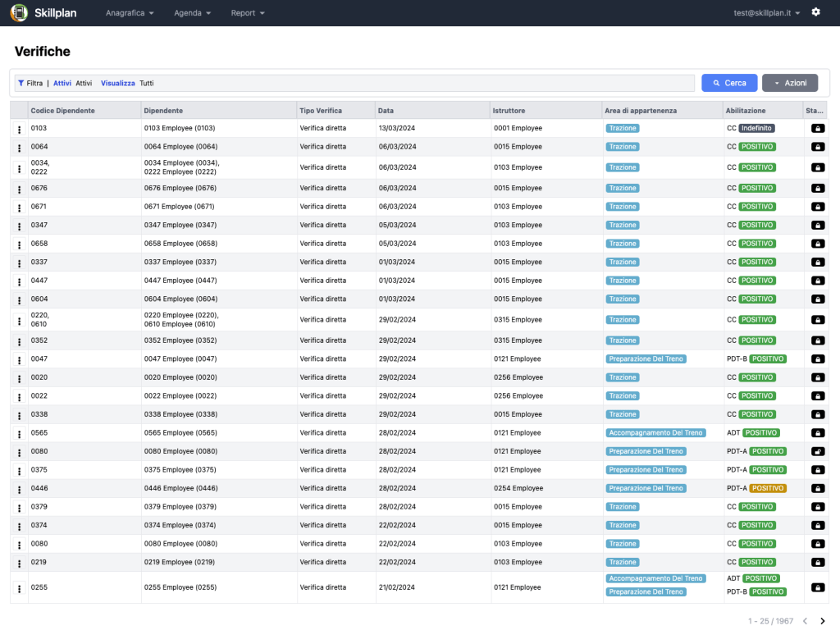Open the Agenda dropdown menu
This screenshot has height=630, width=840.
click(192, 13)
